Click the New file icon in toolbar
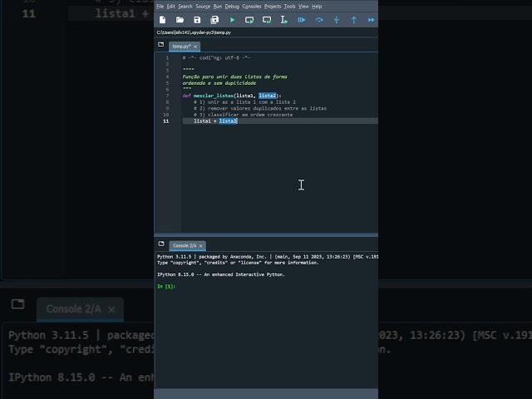The width and height of the screenshot is (532, 399). point(163,20)
